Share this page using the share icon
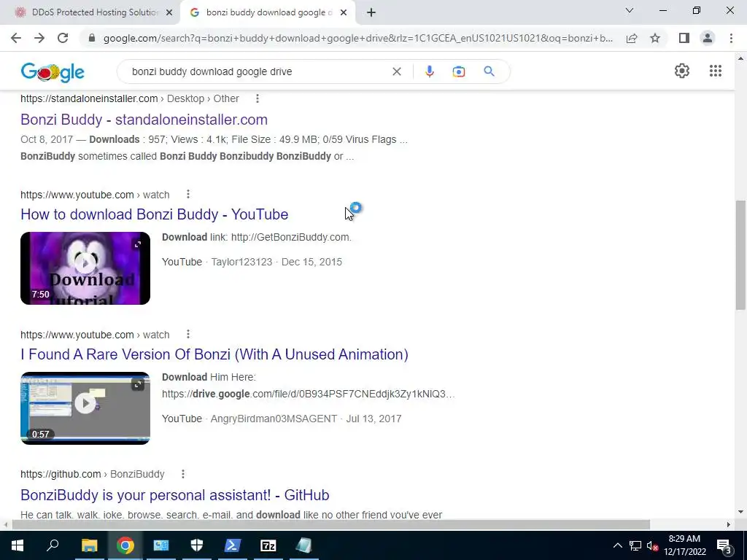The width and height of the screenshot is (747, 560). (632, 38)
